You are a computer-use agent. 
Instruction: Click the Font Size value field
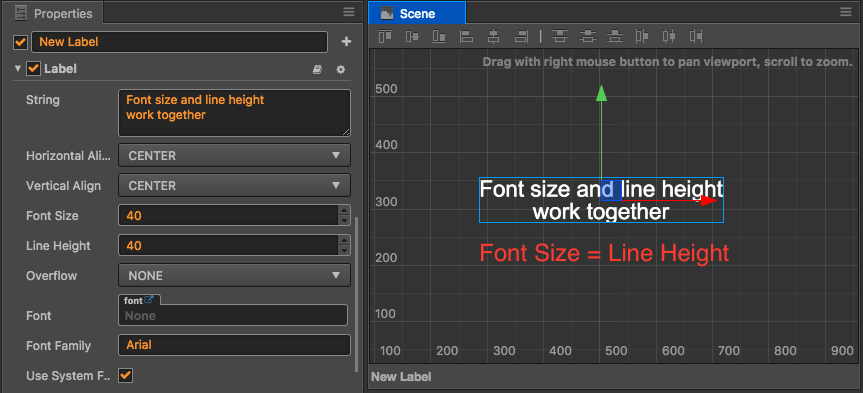coord(228,216)
